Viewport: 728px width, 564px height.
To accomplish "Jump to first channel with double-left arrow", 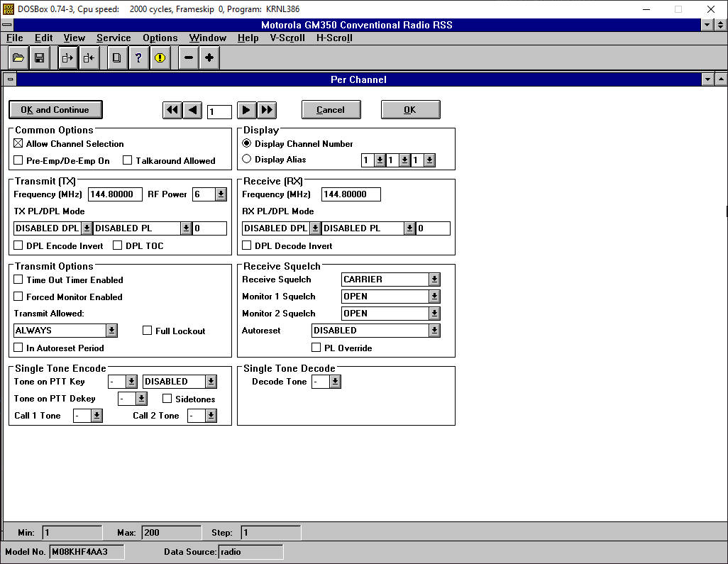I will pos(172,110).
